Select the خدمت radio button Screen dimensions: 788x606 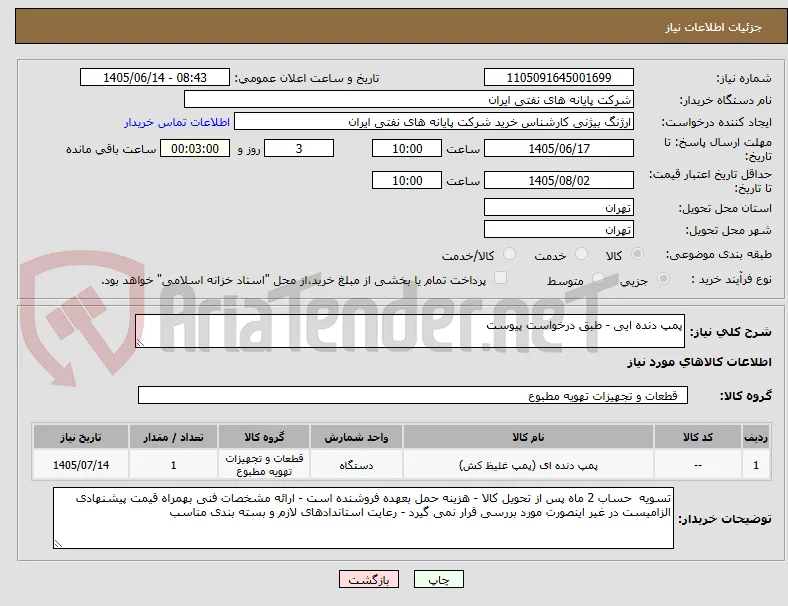point(581,254)
